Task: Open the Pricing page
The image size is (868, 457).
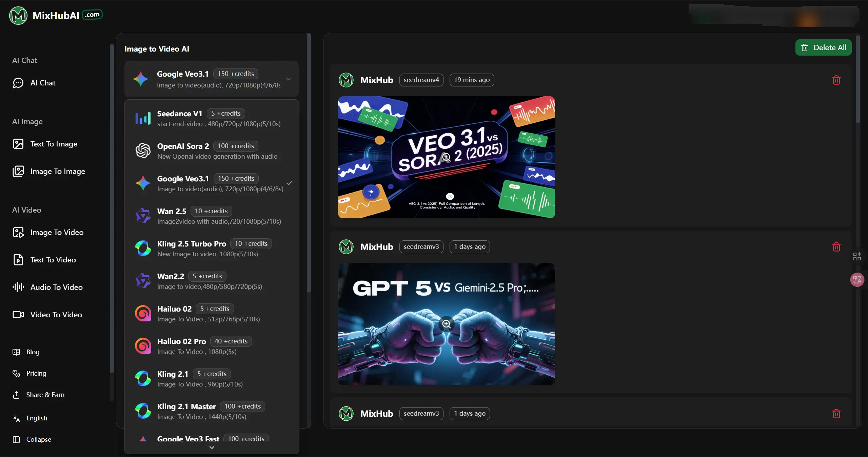Action: tap(36, 373)
